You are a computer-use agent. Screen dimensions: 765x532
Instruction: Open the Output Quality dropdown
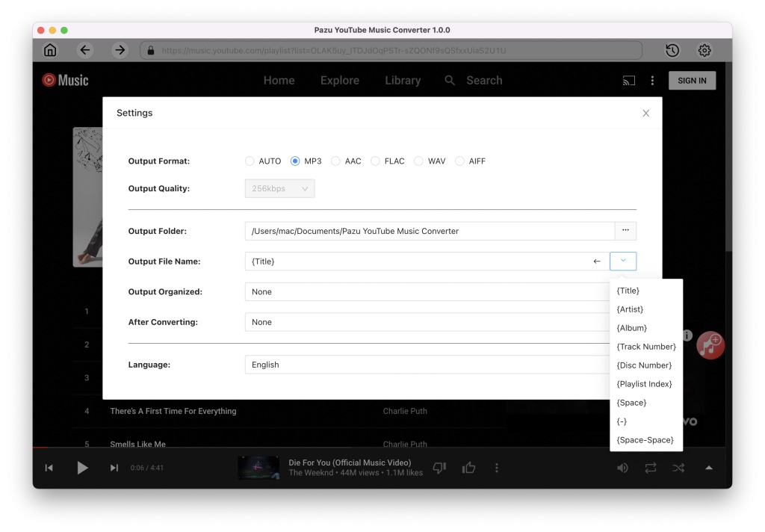(x=279, y=188)
